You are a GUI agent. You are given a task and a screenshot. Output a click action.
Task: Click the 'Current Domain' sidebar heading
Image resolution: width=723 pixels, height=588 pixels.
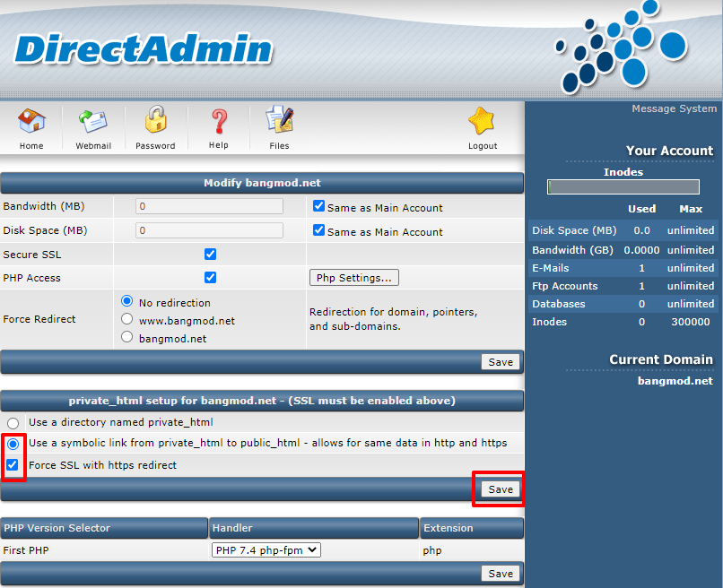[661, 359]
